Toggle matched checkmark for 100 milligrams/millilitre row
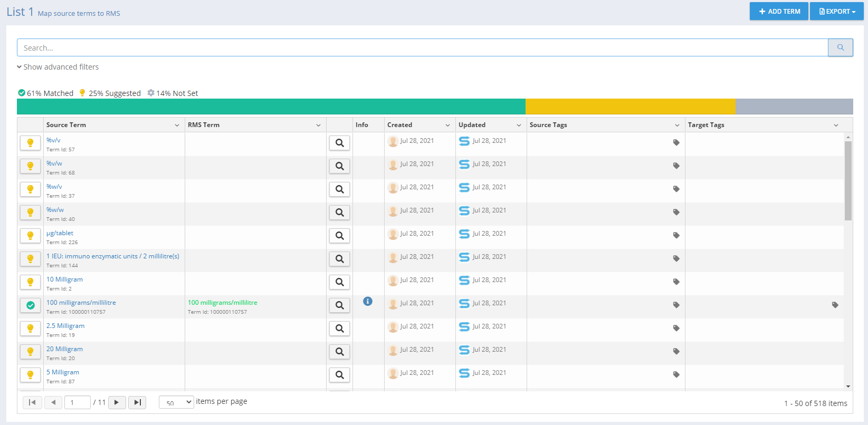 (x=31, y=305)
